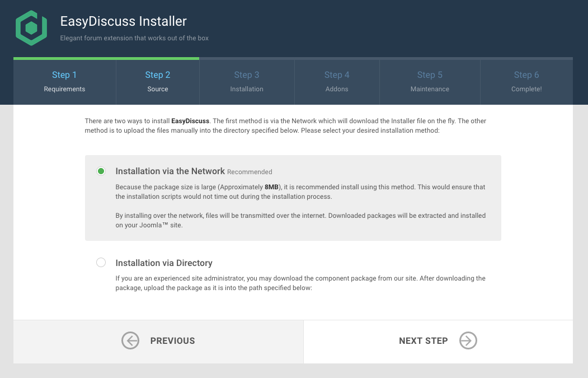
Task: Click the 'Recommended' label
Action: [x=250, y=172]
